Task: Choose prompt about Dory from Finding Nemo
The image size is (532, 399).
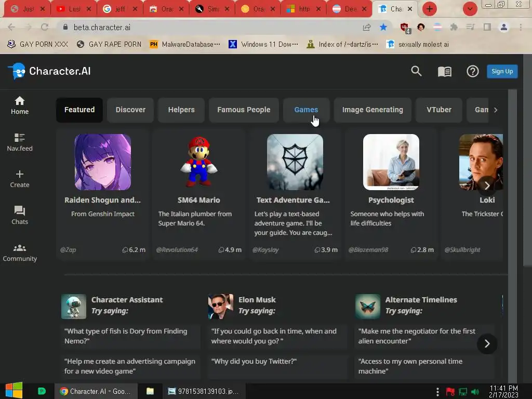Action: click(x=131, y=336)
